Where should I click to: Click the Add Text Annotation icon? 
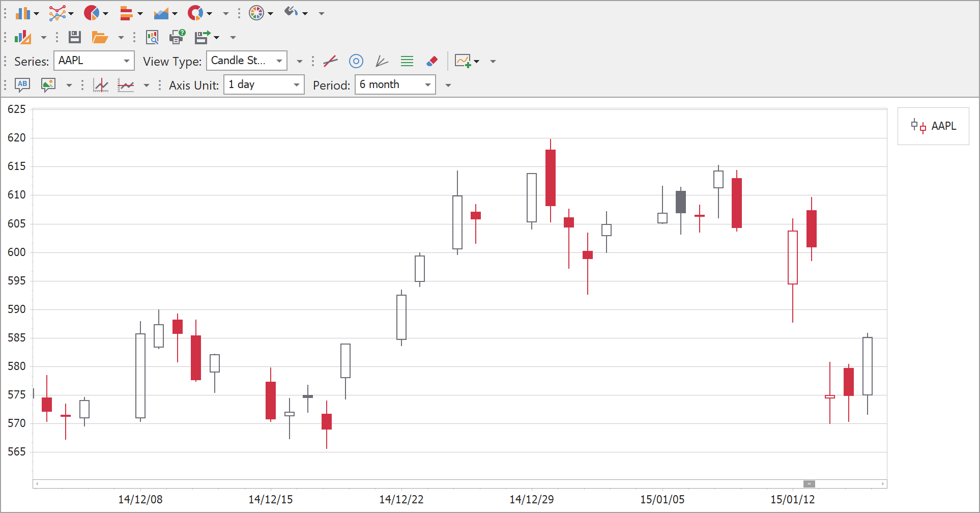(22, 85)
